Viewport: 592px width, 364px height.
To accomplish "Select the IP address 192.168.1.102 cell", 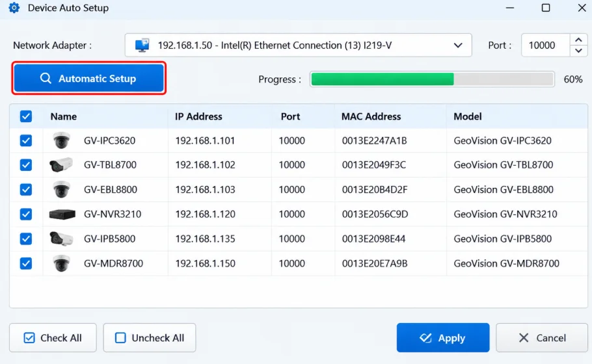I will coord(205,165).
